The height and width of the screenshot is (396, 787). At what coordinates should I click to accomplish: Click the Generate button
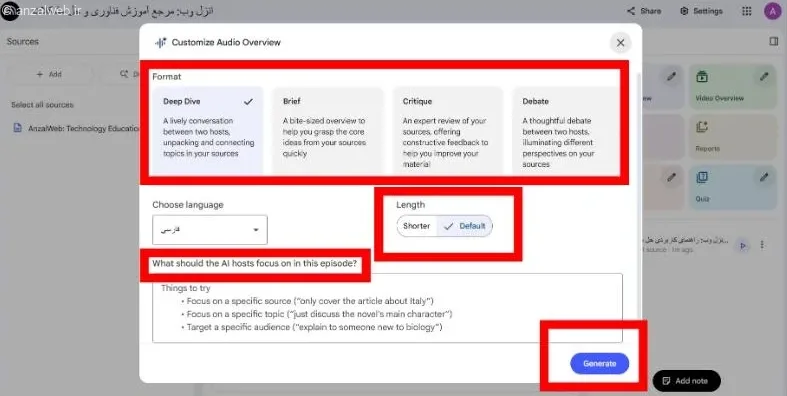599,363
